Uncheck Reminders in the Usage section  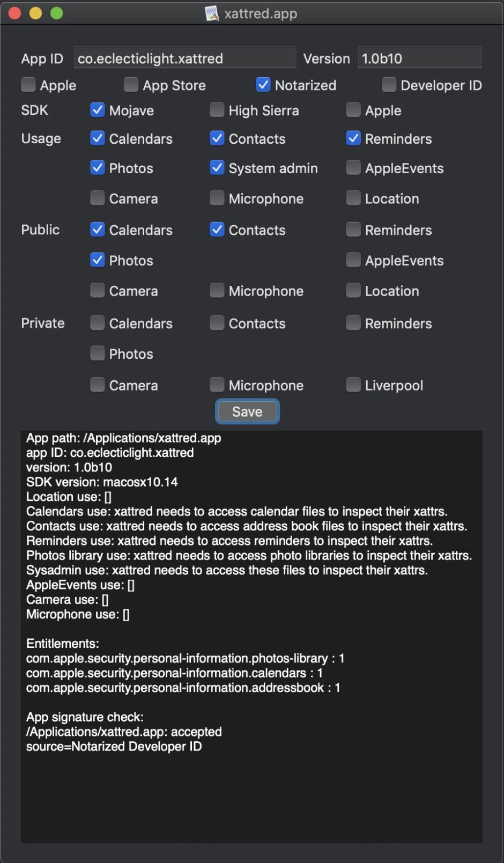point(353,138)
